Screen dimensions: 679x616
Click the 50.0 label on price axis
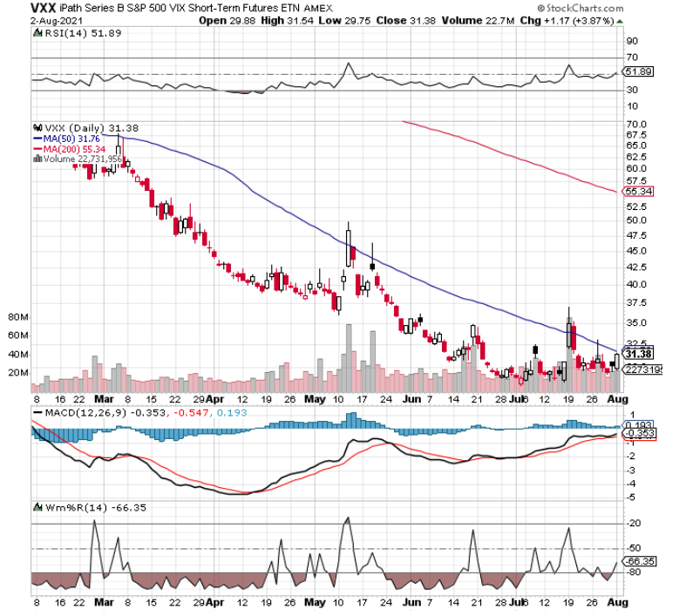pos(636,220)
